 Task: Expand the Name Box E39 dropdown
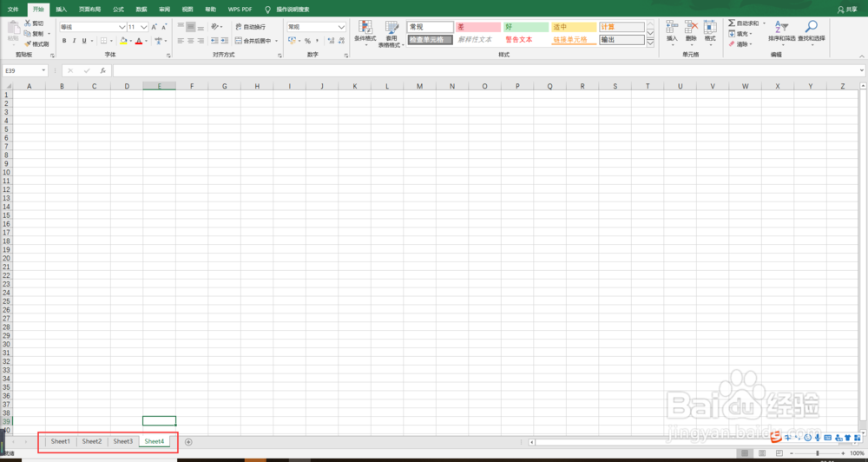tap(43, 71)
